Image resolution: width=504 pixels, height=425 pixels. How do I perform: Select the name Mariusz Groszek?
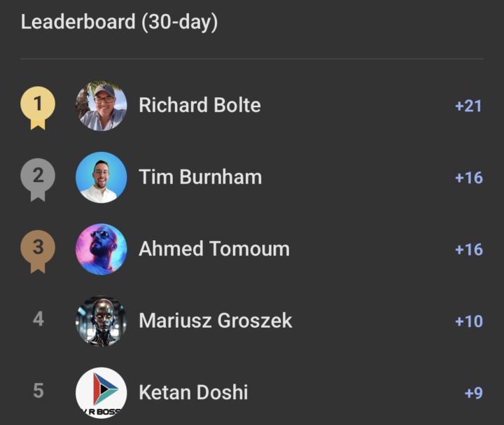click(216, 321)
